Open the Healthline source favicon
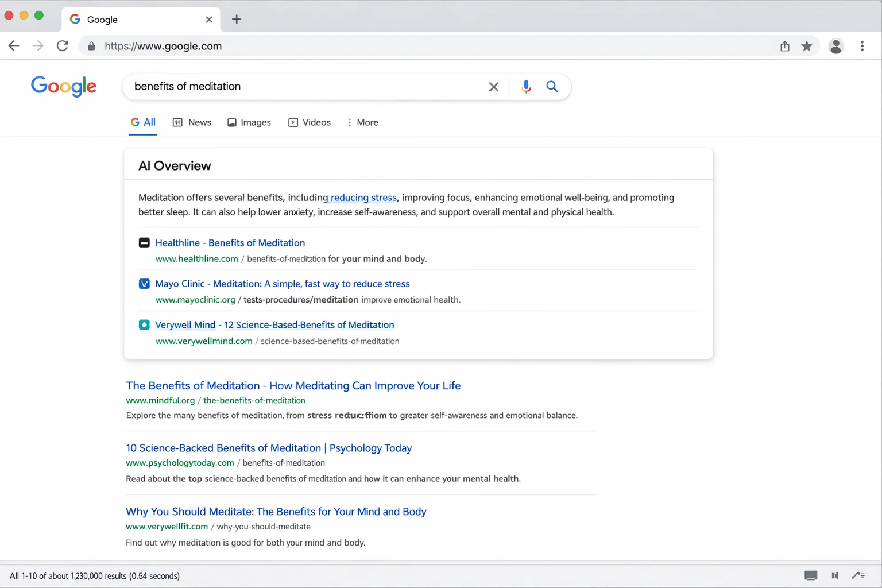882x588 pixels. (x=144, y=242)
